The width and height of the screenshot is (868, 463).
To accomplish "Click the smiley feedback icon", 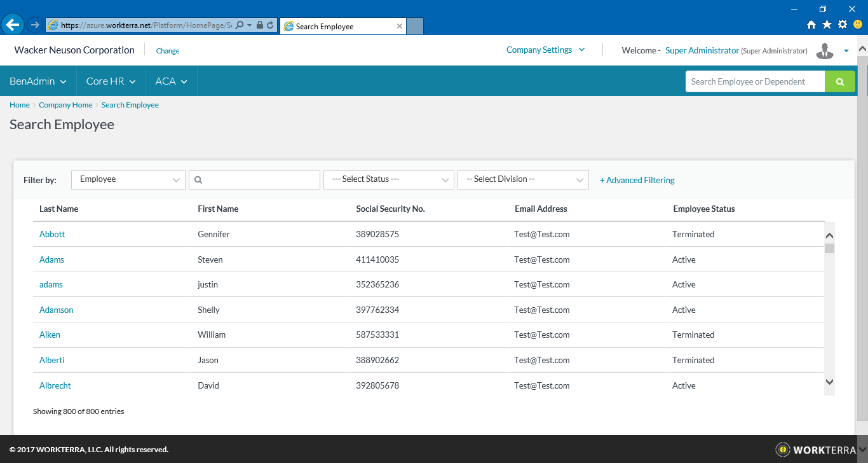I will [x=858, y=25].
